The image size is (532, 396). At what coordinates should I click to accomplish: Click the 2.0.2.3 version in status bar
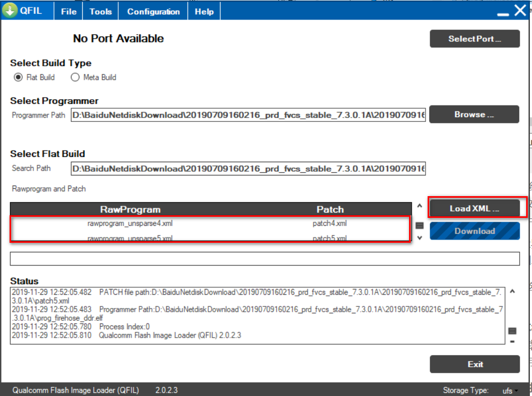[166, 390]
